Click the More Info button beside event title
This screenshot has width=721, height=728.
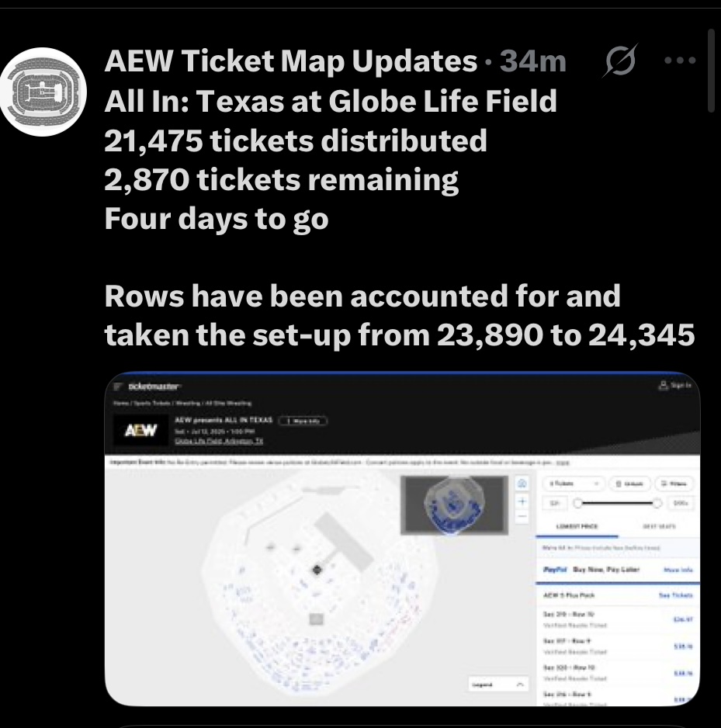[303, 421]
